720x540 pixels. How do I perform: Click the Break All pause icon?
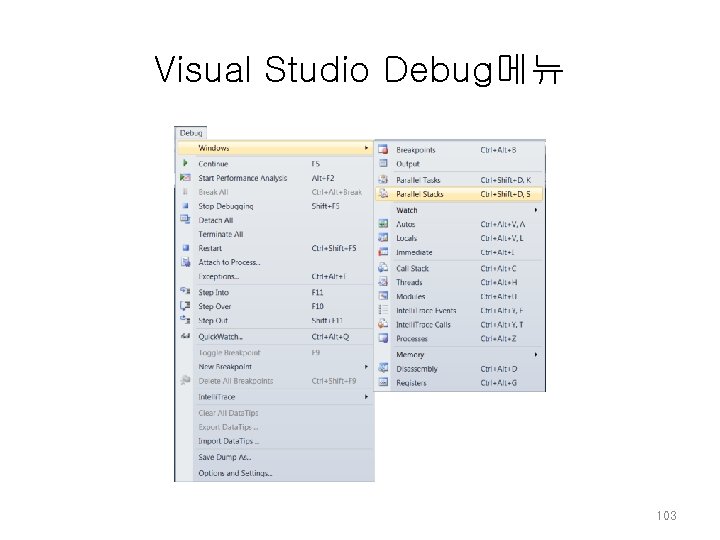point(185,191)
